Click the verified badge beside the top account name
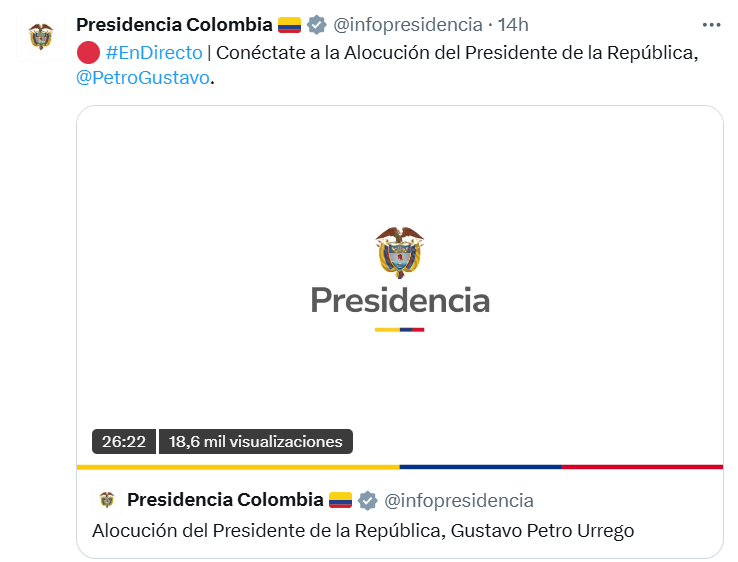The width and height of the screenshot is (738, 562). tap(317, 25)
